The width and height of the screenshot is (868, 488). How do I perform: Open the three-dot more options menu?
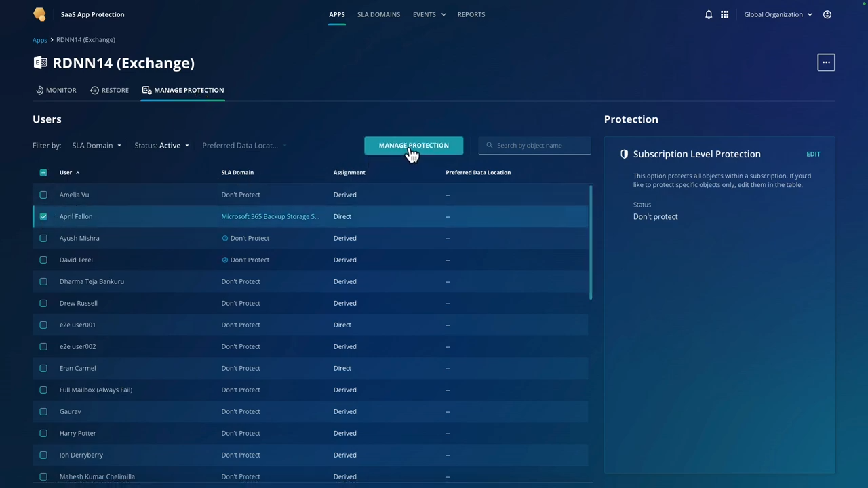tap(826, 62)
